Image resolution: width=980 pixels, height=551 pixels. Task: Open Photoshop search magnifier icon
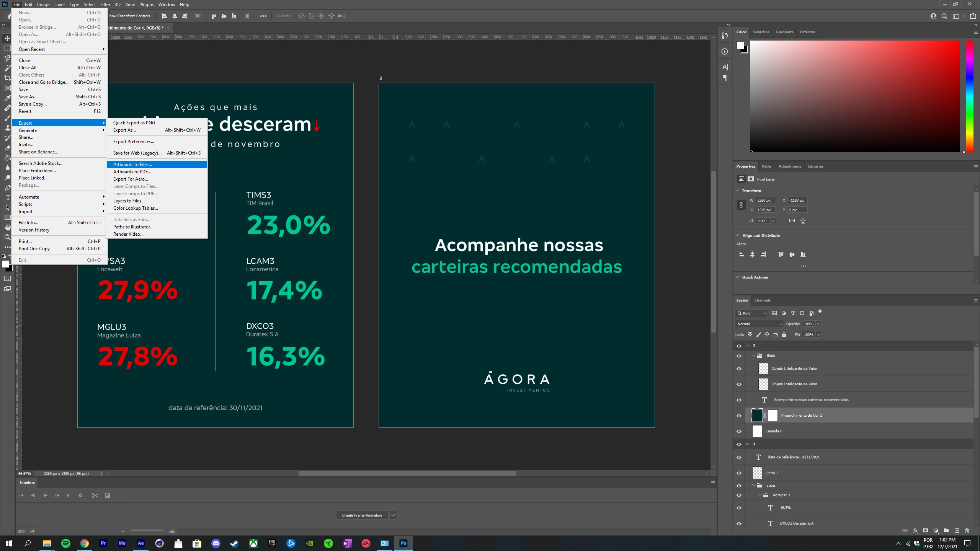(x=944, y=16)
